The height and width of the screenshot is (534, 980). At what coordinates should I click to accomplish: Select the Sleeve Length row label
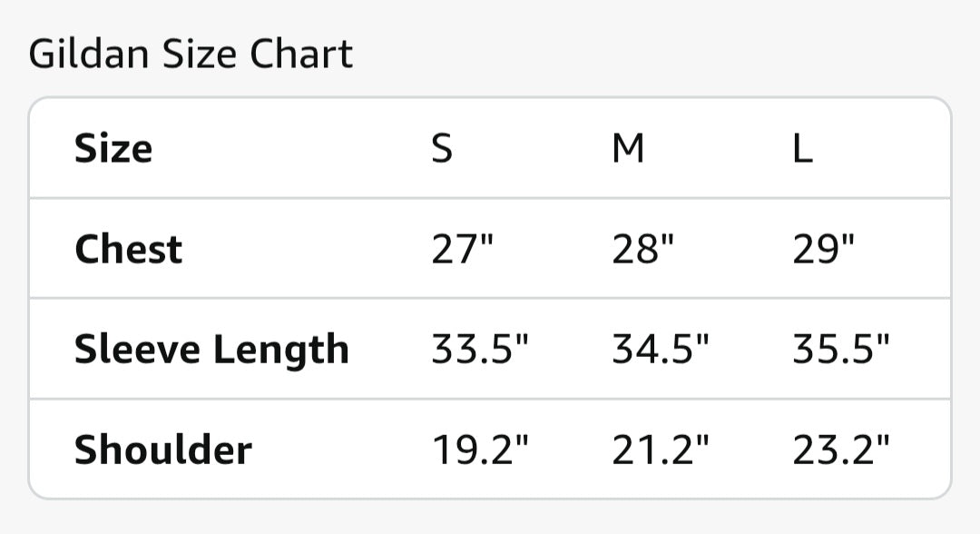[x=211, y=350]
